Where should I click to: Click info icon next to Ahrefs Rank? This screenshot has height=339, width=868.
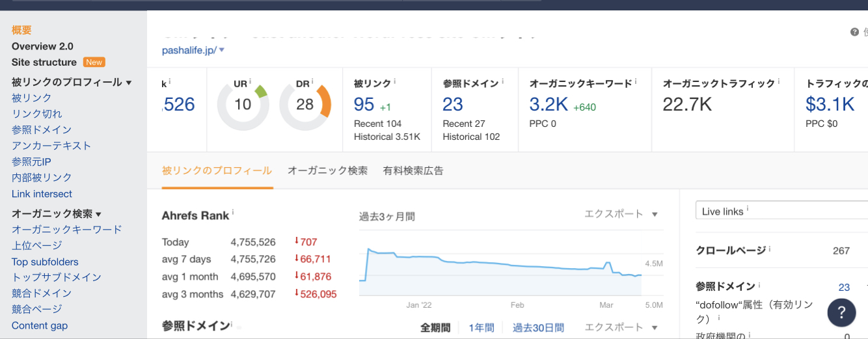click(233, 213)
